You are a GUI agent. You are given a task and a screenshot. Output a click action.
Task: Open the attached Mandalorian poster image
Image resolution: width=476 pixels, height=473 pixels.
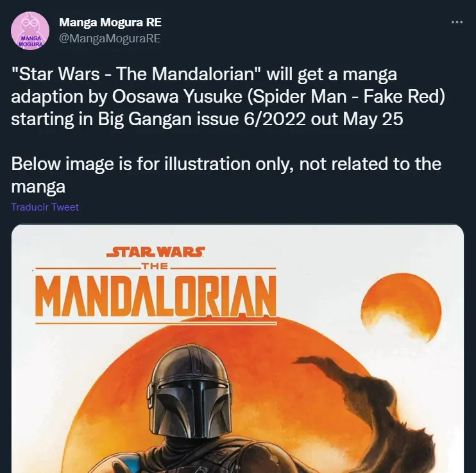click(237, 348)
